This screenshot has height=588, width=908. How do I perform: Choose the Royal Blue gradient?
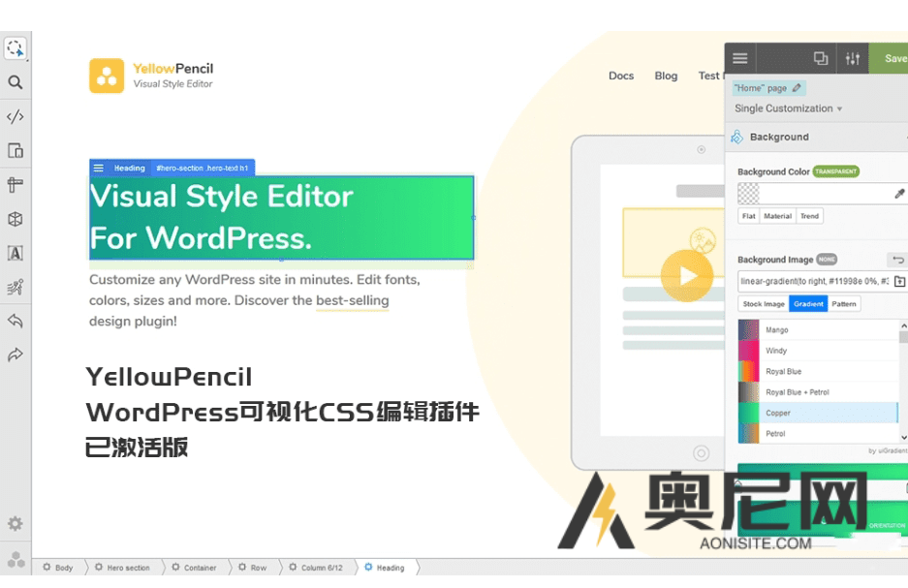point(818,372)
